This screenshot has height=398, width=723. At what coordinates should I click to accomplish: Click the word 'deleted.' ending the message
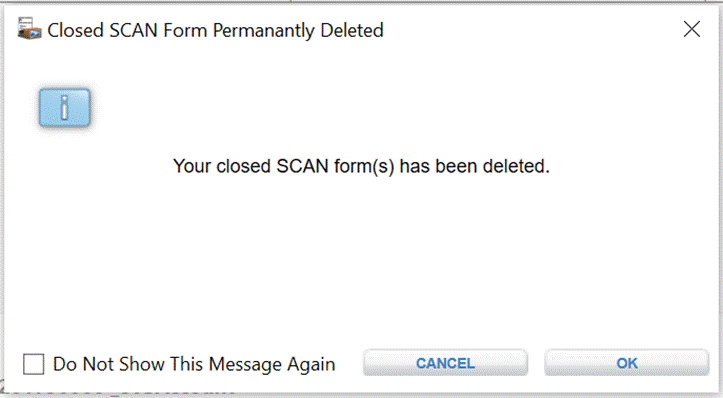click(516, 166)
